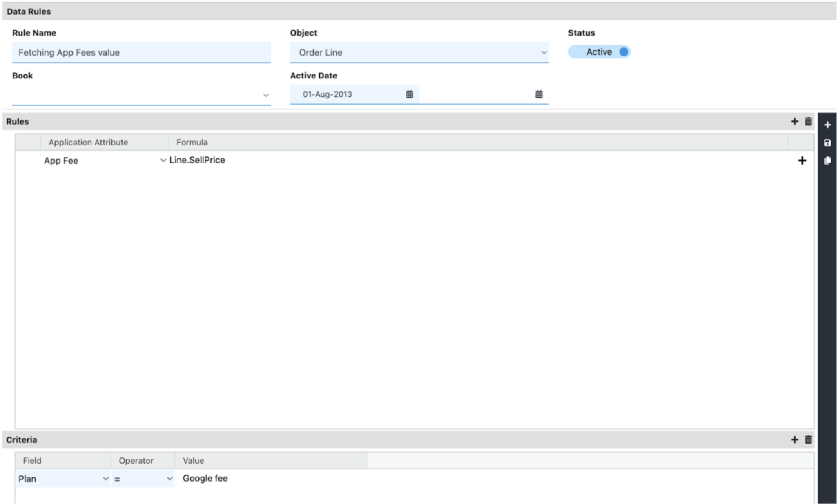Click plus icon on App Fee row
The width and height of the screenshot is (838, 504).
point(802,161)
